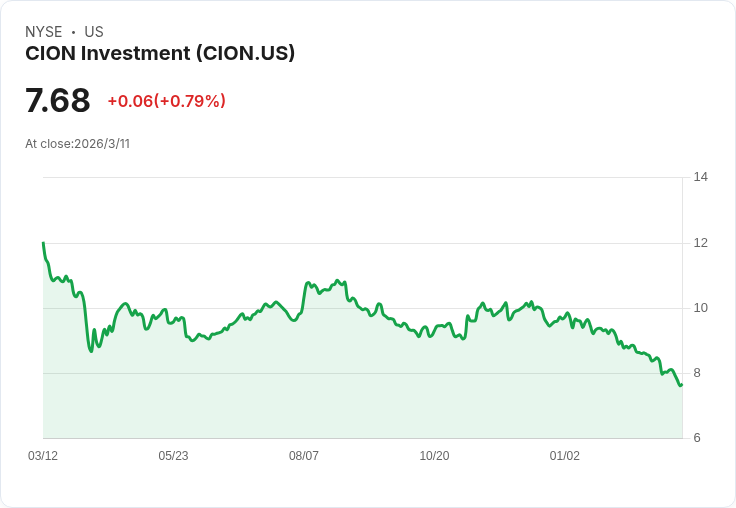Select the 03/12 date on the time axis
This screenshot has width=736, height=508.
[x=43, y=456]
